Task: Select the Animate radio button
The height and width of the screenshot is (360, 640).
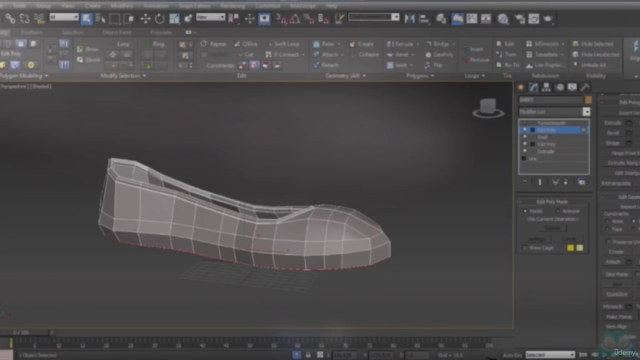Action: 558,211
